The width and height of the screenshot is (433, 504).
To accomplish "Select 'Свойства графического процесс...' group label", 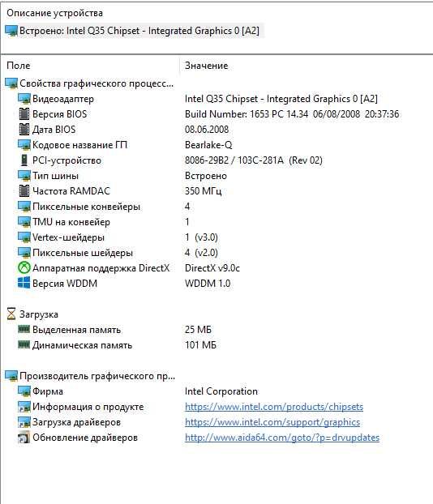I will [96, 83].
